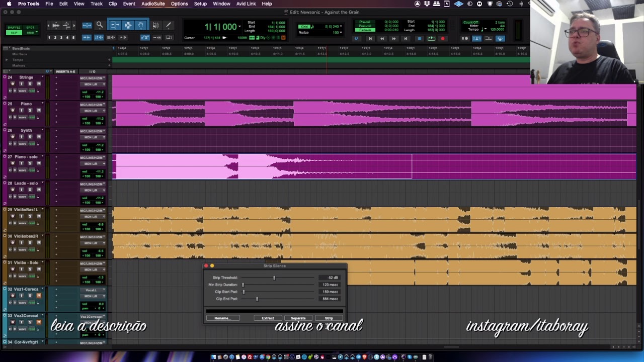The height and width of the screenshot is (362, 644).
Task: Click the Zoom Toggle icon left of Zoomer
Action: tap(87, 25)
